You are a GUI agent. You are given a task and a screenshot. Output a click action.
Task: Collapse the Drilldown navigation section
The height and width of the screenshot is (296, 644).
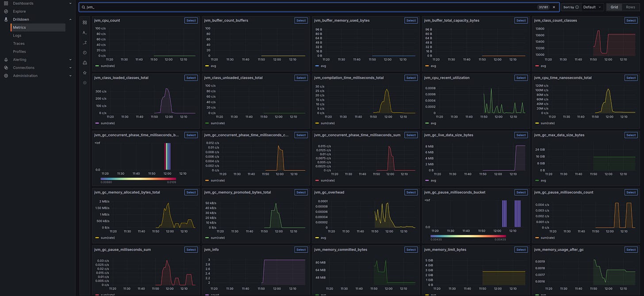tap(70, 19)
